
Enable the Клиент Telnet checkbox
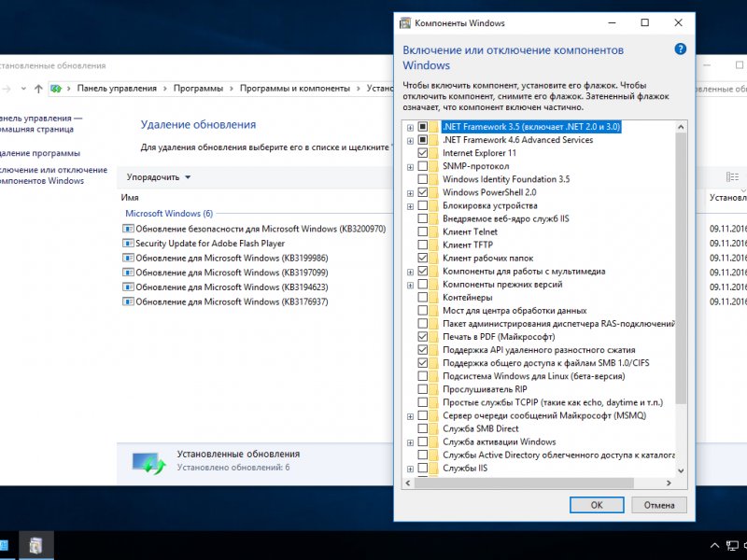[x=423, y=231]
